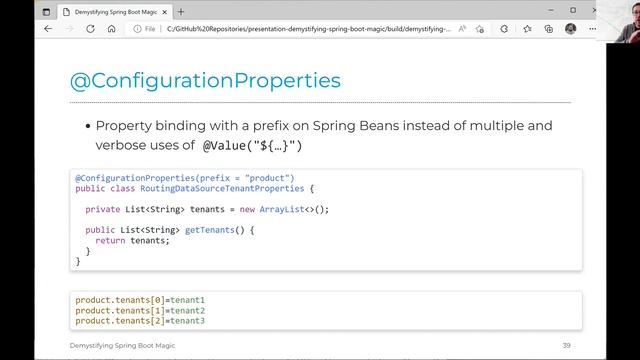The height and width of the screenshot is (360, 640).
Task: Click the ArrayList type in code
Action: (x=282, y=209)
